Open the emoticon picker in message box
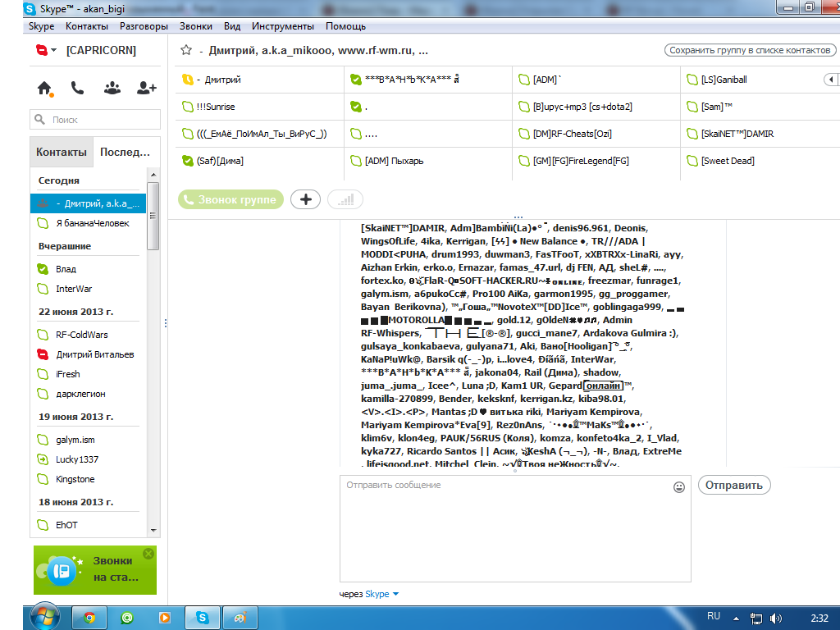Image resolution: width=840 pixels, height=630 pixels. tap(678, 487)
